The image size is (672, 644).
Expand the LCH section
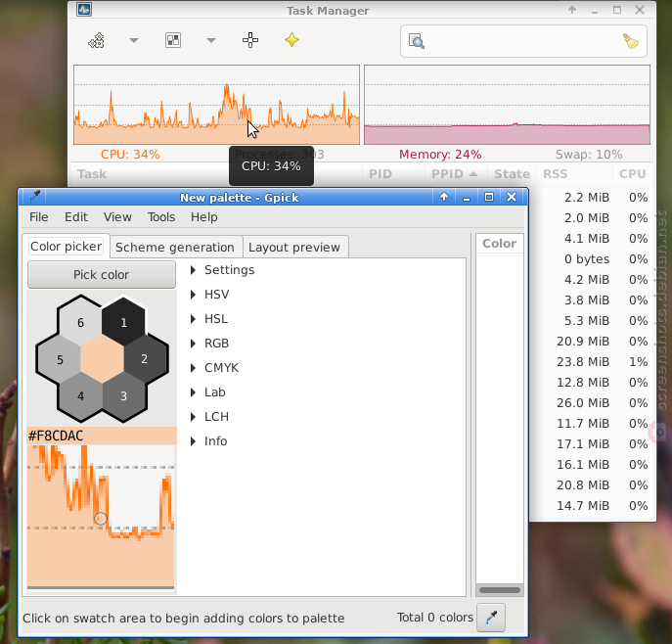point(210,416)
